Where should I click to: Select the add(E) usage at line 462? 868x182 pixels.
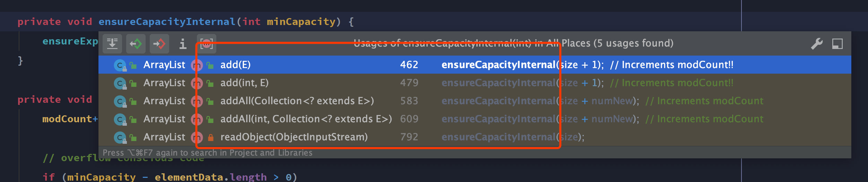point(475,65)
